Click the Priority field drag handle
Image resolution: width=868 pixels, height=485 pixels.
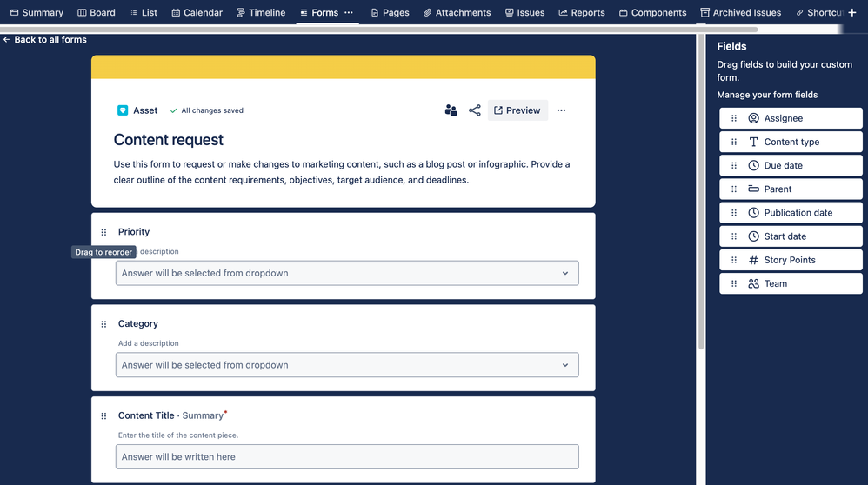tap(103, 232)
